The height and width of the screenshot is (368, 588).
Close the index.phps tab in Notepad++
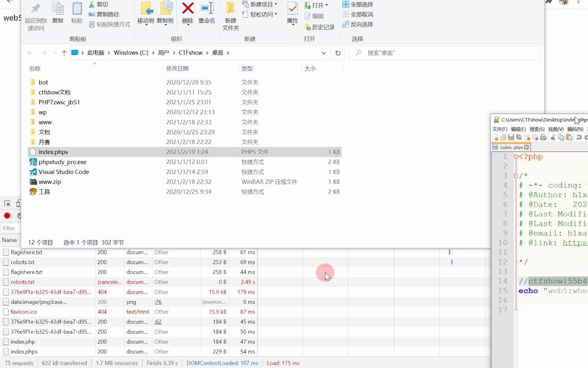(527, 147)
